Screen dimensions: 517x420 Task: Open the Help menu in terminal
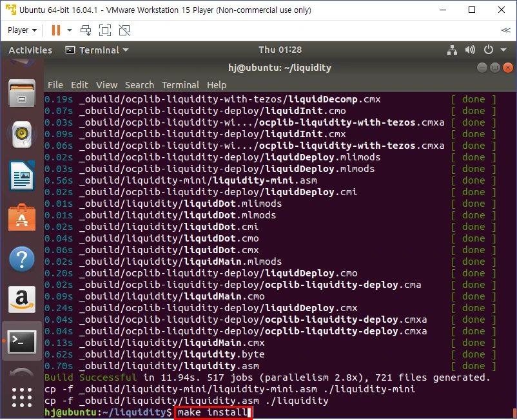point(217,85)
